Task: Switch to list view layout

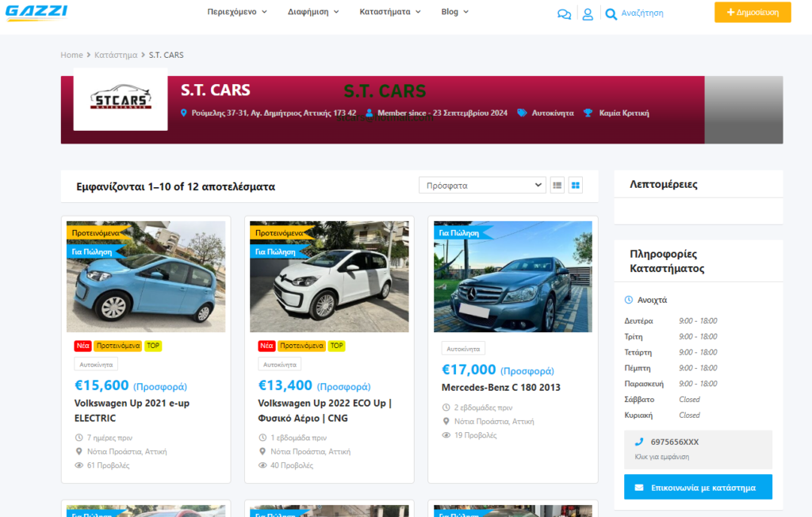Action: pyautogui.click(x=557, y=185)
